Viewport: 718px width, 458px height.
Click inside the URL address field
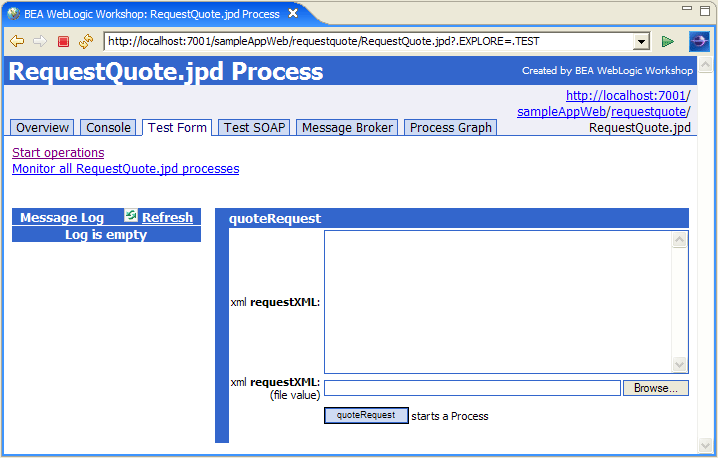[369, 42]
